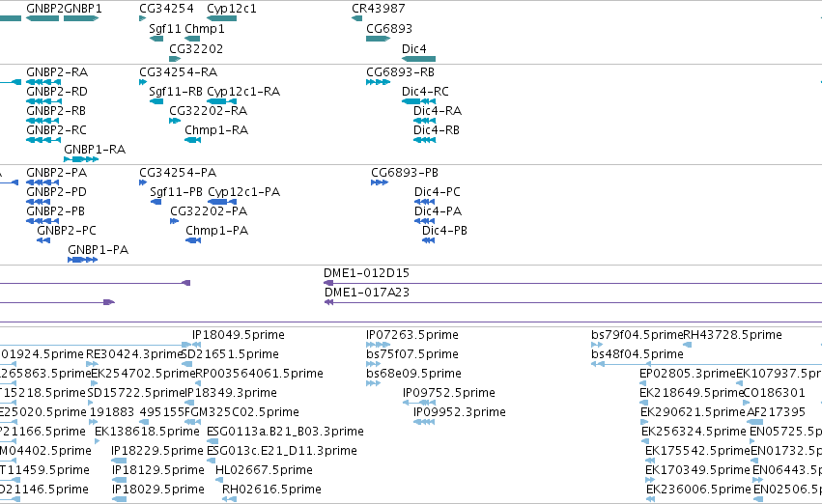The height and width of the screenshot is (504, 822).
Task: Select clone DME1-017A23
Action: point(367,293)
